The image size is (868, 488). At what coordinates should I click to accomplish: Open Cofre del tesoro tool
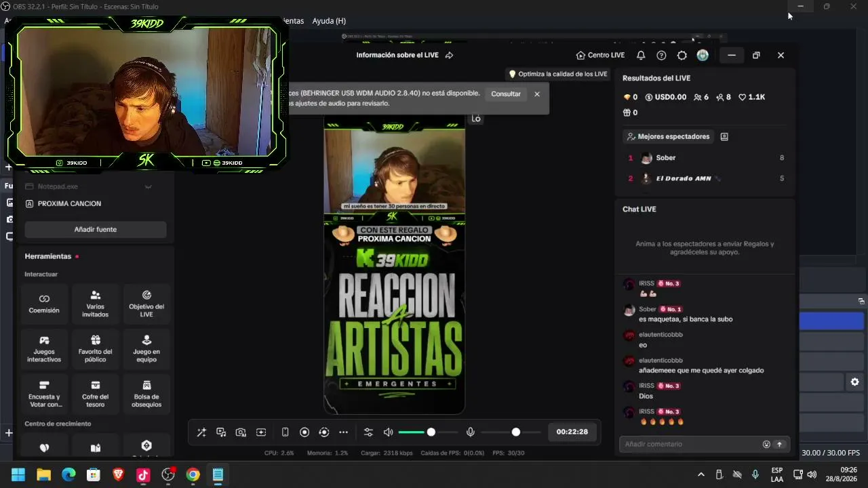point(95,394)
